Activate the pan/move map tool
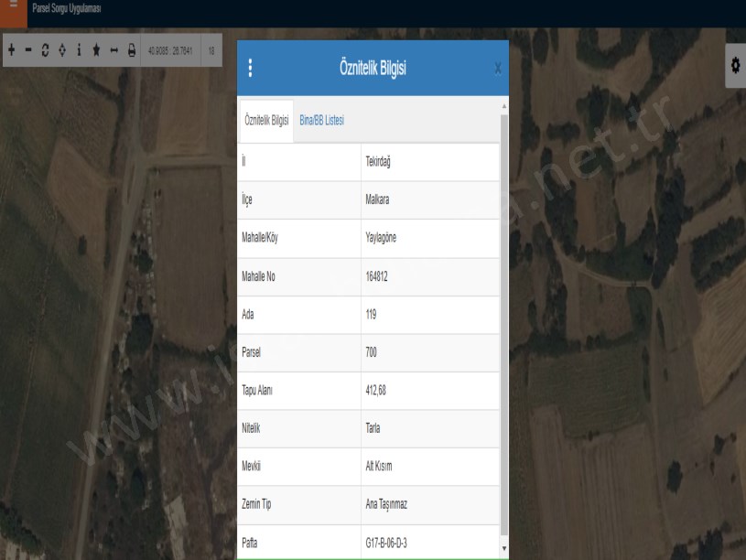Image resolution: width=746 pixels, height=560 pixels. (62, 49)
